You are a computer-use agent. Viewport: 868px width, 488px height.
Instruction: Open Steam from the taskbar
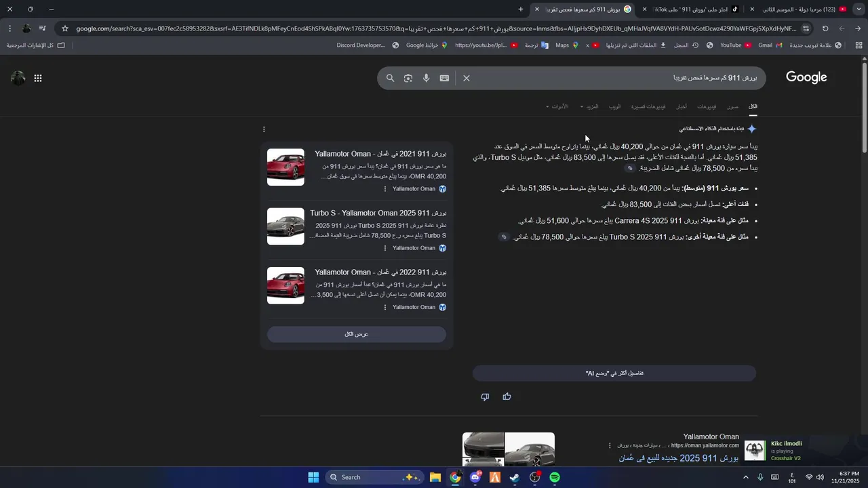click(515, 477)
